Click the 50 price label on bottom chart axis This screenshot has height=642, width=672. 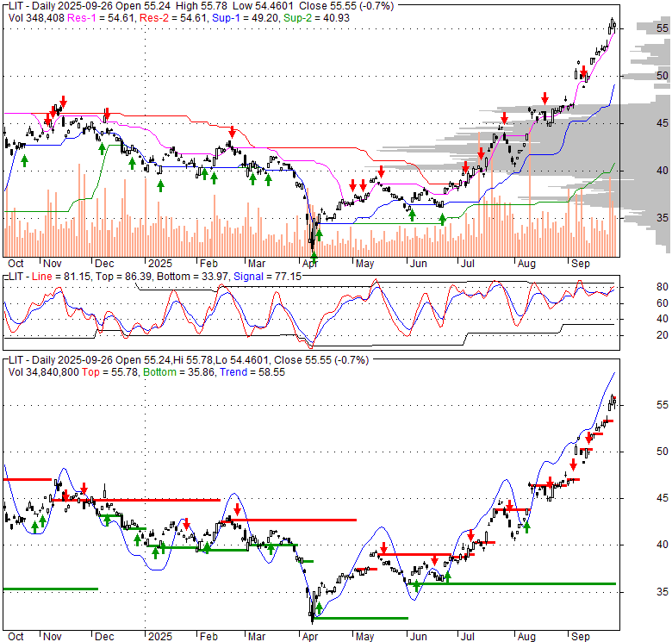click(x=663, y=452)
